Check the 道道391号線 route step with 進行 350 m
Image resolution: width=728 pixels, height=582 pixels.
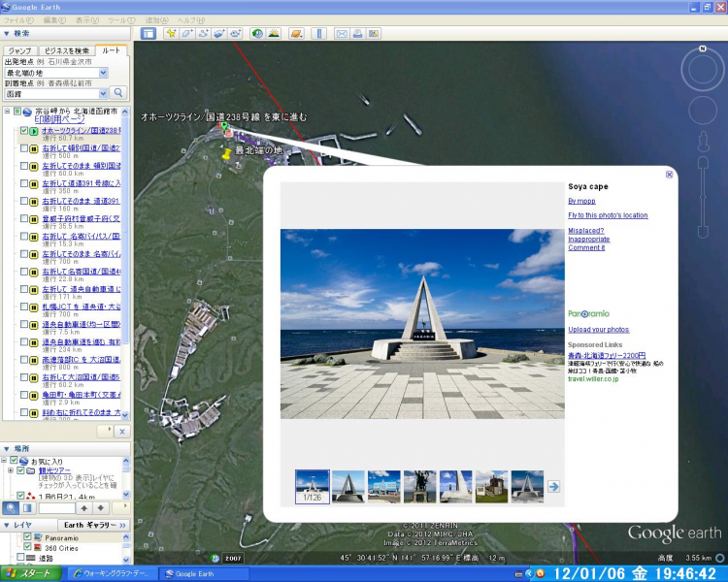(x=24, y=183)
